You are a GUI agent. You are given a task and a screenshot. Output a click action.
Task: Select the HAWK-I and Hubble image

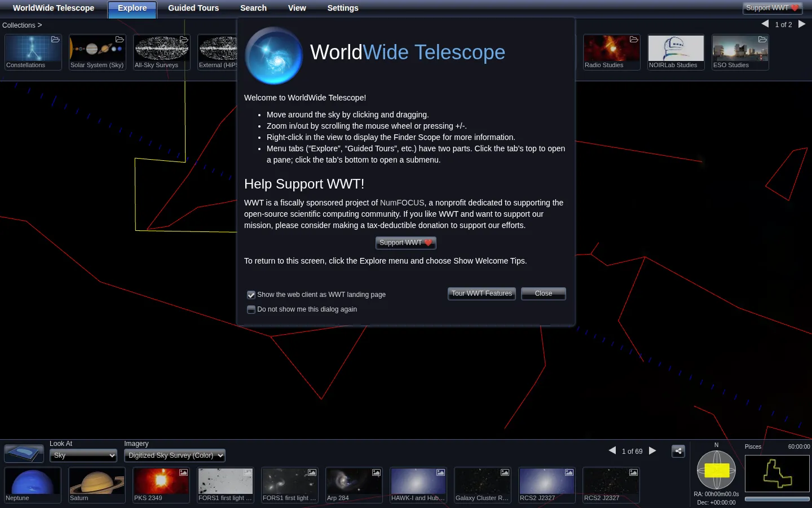click(x=418, y=485)
